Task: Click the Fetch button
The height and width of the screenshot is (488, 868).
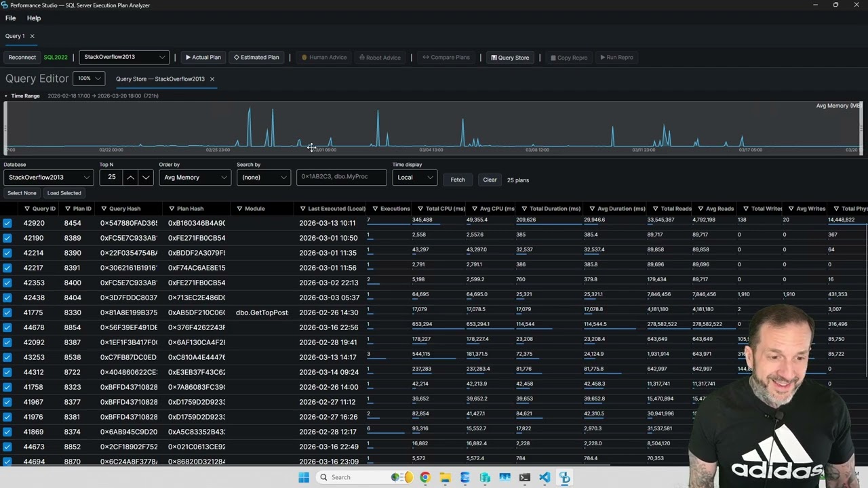Action: click(x=458, y=180)
